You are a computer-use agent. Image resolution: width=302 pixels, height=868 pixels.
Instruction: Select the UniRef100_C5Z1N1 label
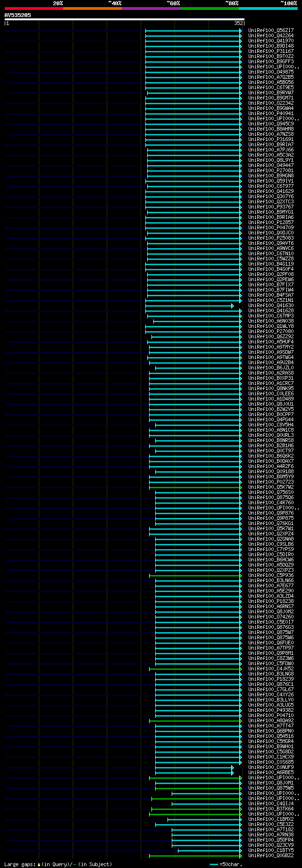tap(271, 300)
